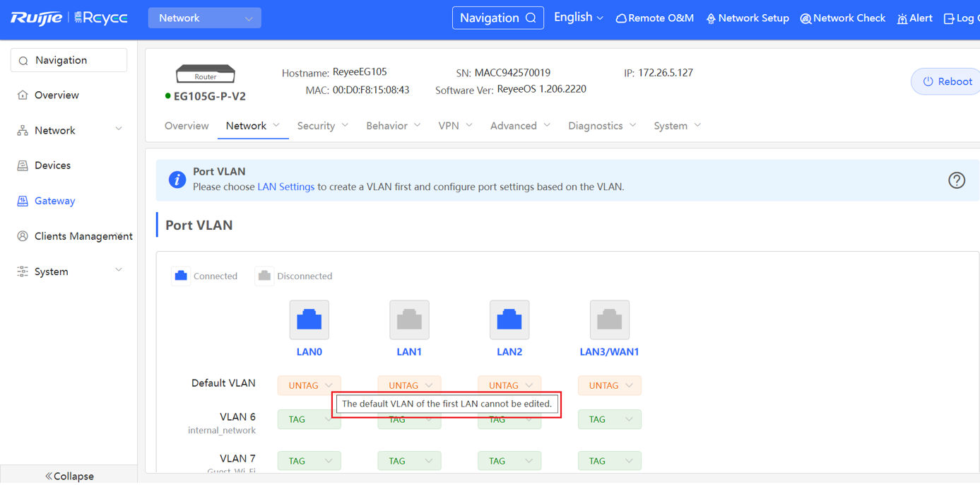Follow the LAN Settings link
The height and width of the screenshot is (485, 980).
point(285,187)
